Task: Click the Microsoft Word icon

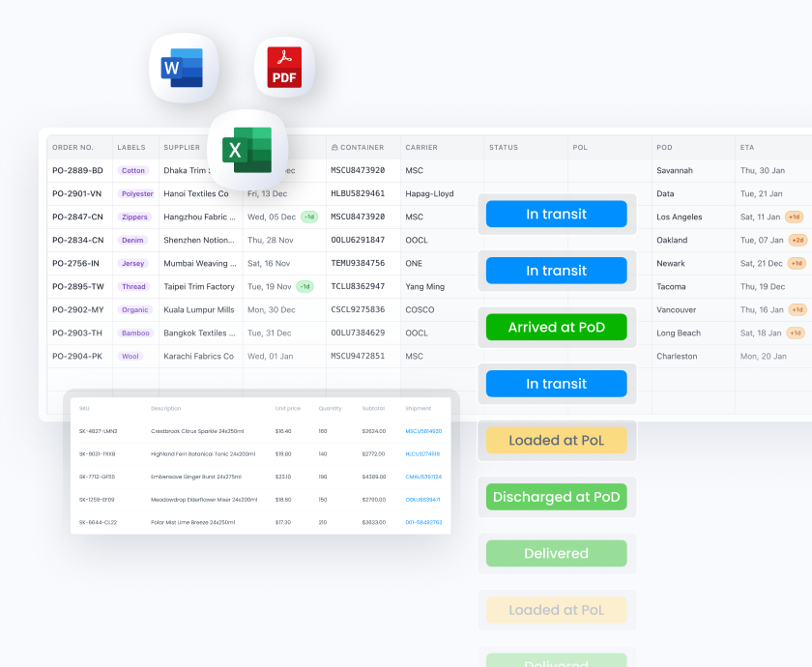Action: [x=184, y=68]
